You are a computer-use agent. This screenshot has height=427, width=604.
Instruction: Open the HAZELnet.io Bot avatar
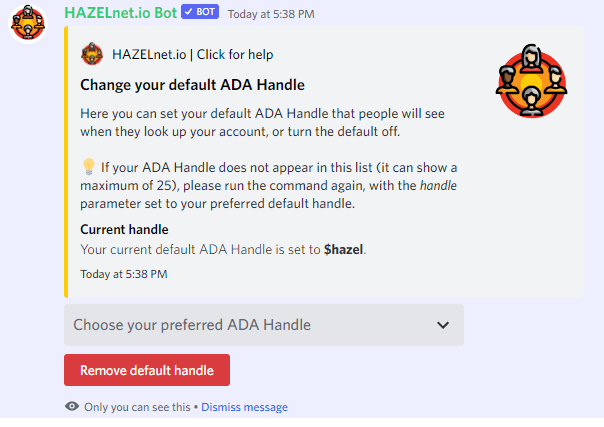pyautogui.click(x=28, y=24)
